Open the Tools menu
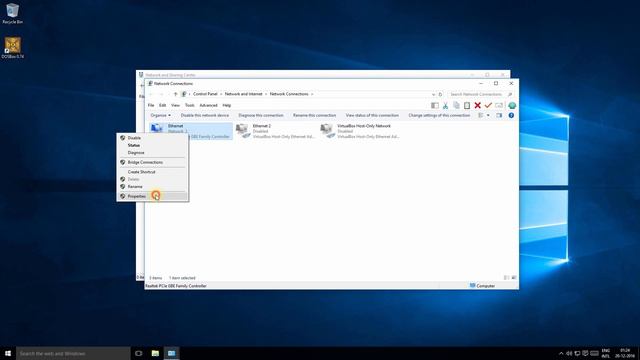Image resolution: width=640 pixels, height=360 pixels. 189,105
